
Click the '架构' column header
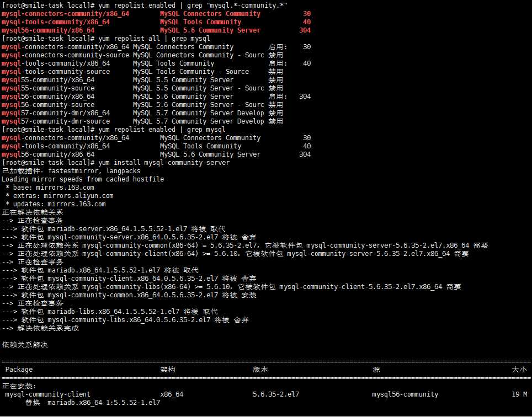tap(168, 370)
